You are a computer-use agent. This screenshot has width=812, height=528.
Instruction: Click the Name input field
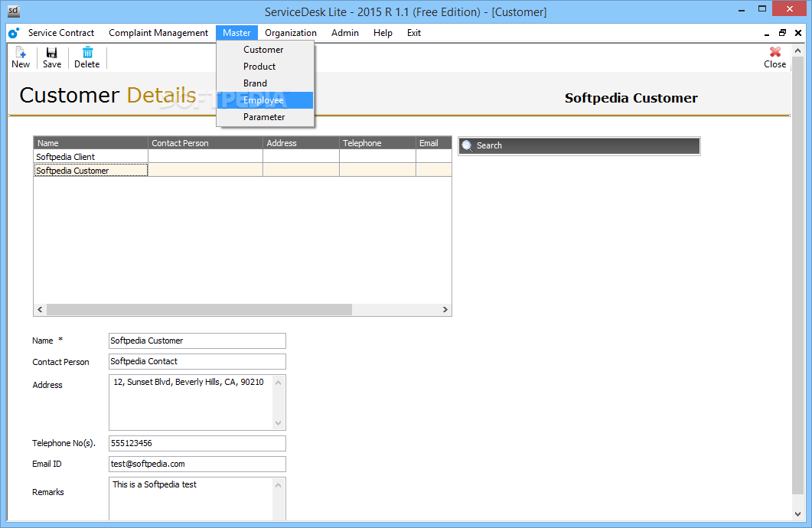pos(197,341)
